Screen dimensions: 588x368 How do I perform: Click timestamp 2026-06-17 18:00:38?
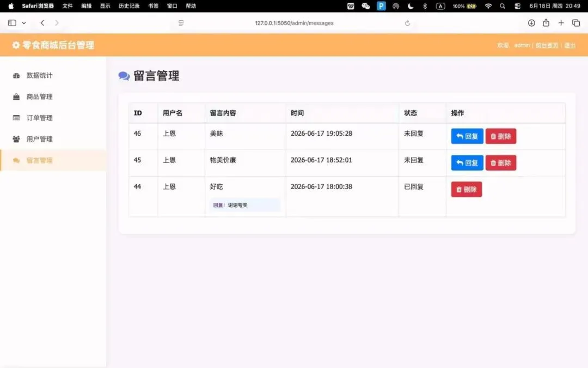(x=321, y=186)
